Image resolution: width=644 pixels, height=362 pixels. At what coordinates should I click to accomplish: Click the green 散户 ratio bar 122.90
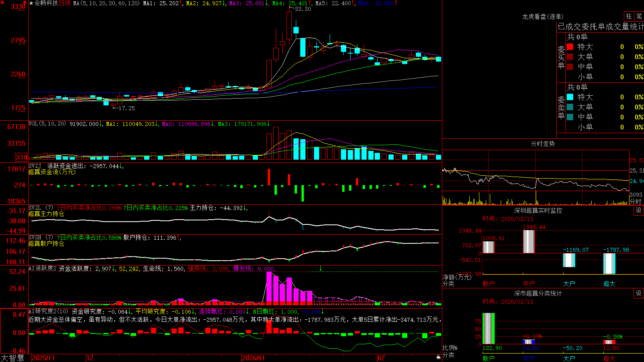tap(489, 328)
